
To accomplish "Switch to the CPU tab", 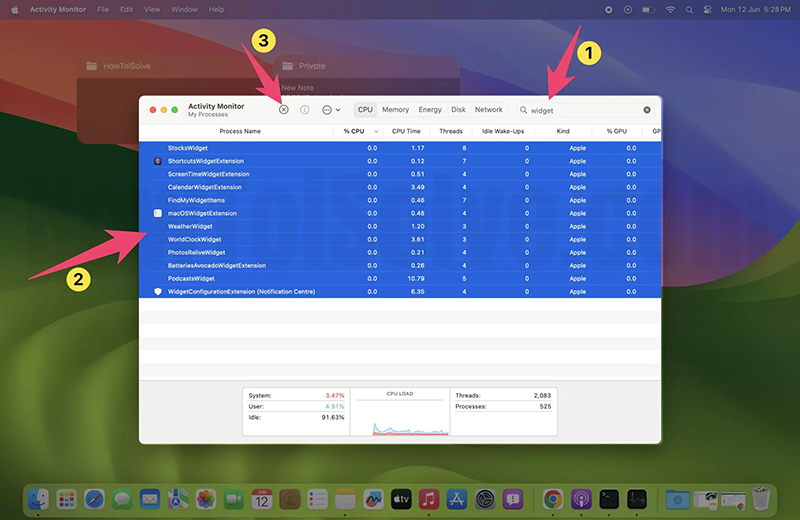I will pos(365,110).
